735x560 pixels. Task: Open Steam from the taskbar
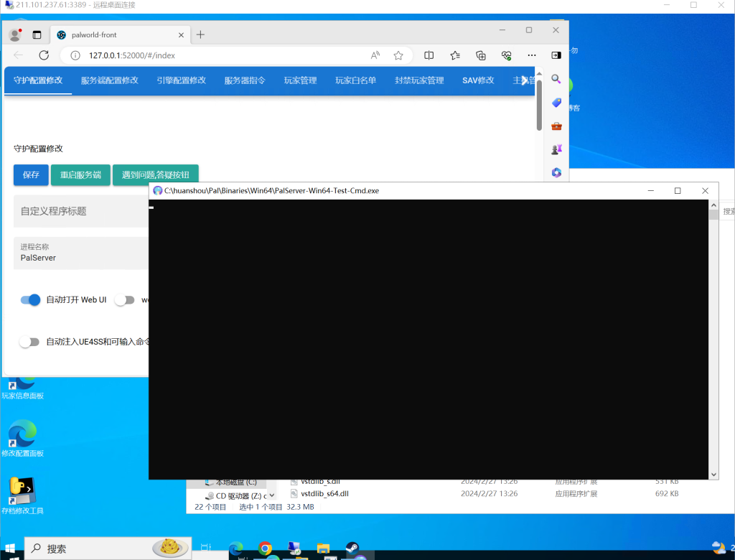coord(352,549)
